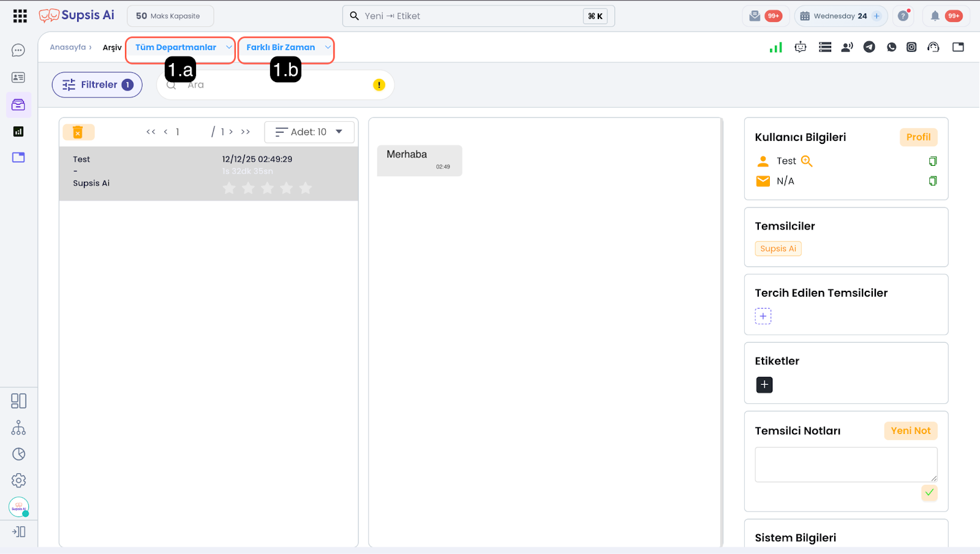Open the Farklı Bir Zaman dropdown
This screenshot has width=980, height=554.
286,47
